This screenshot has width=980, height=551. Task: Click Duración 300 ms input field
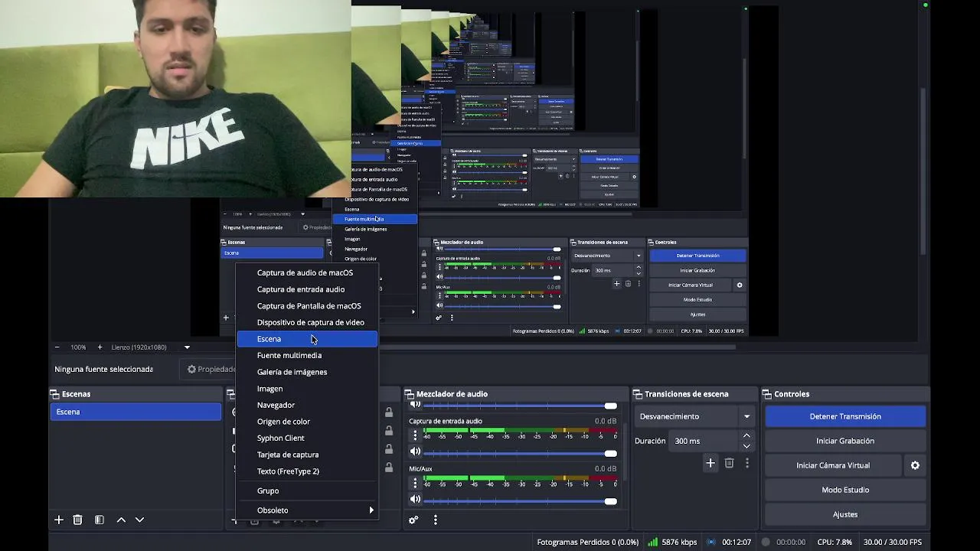(704, 441)
